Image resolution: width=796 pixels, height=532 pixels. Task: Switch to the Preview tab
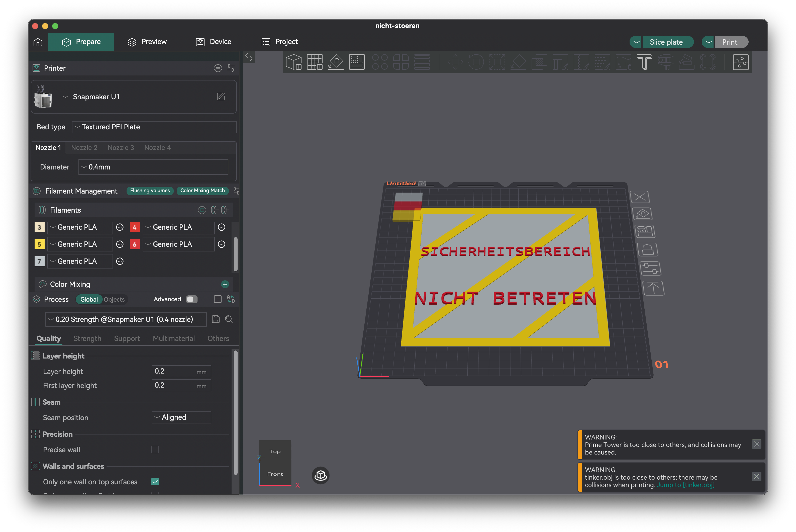coord(147,42)
